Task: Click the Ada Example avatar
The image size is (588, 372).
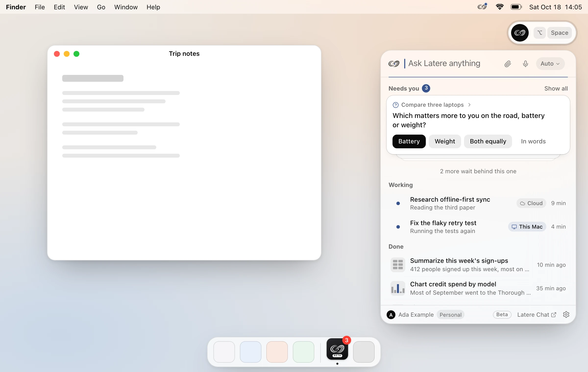Action: [x=391, y=315]
